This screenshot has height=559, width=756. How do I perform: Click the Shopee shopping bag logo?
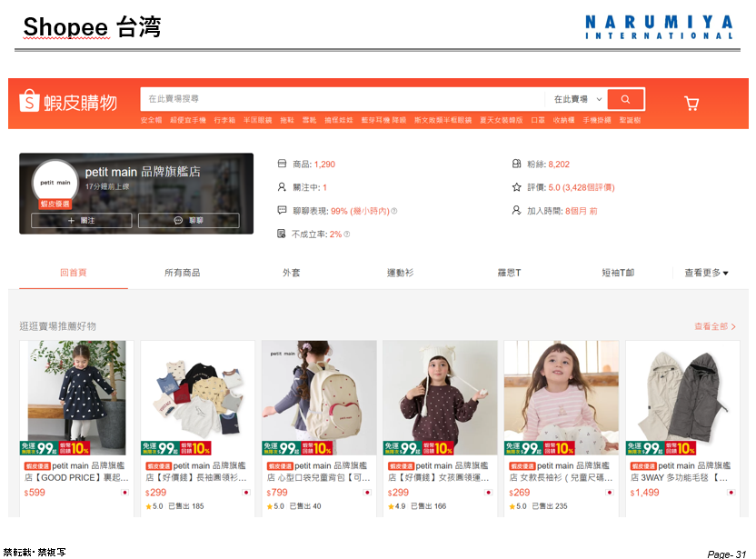point(29,100)
